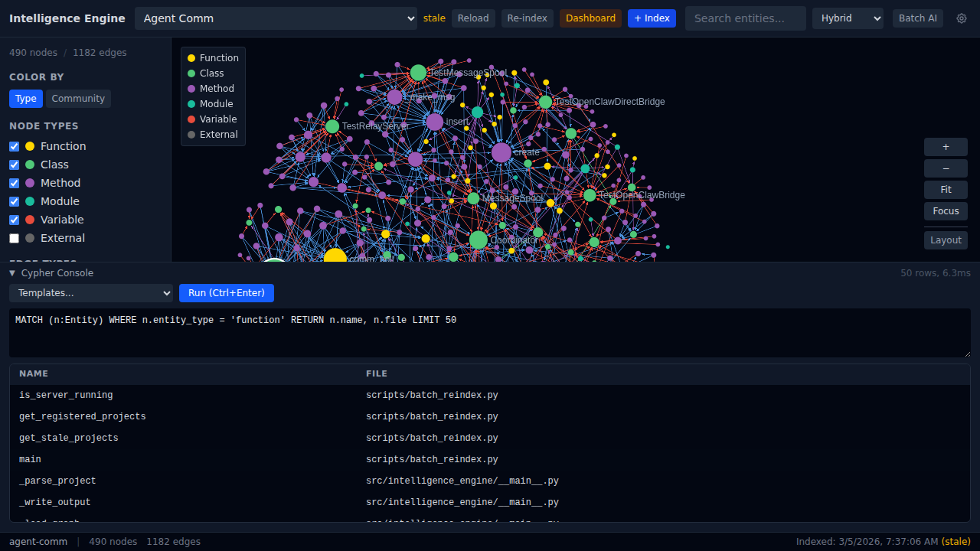Select the TestRelayServer node
Screen dimensions: 980x551
coord(332,126)
